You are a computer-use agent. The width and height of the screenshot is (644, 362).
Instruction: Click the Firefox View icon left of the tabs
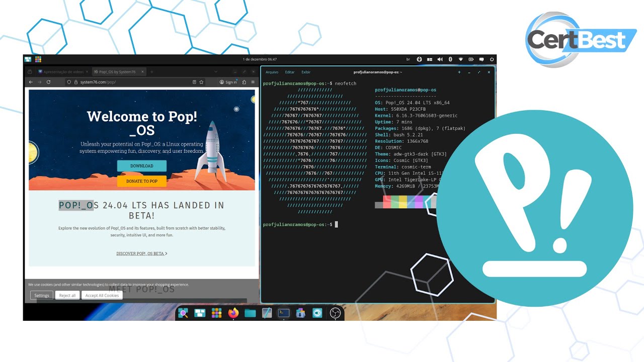(30, 72)
